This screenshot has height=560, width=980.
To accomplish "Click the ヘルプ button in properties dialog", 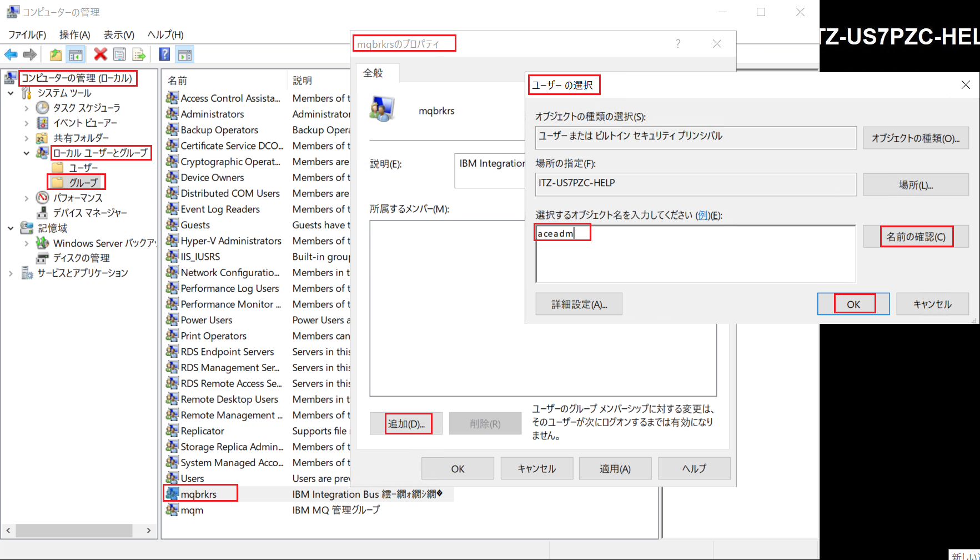I will click(694, 468).
